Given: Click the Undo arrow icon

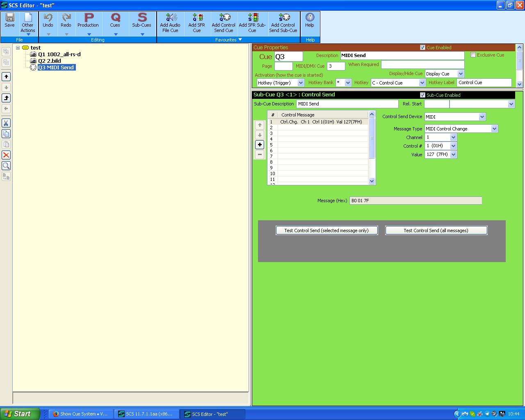Looking at the screenshot, I should coord(48,18).
